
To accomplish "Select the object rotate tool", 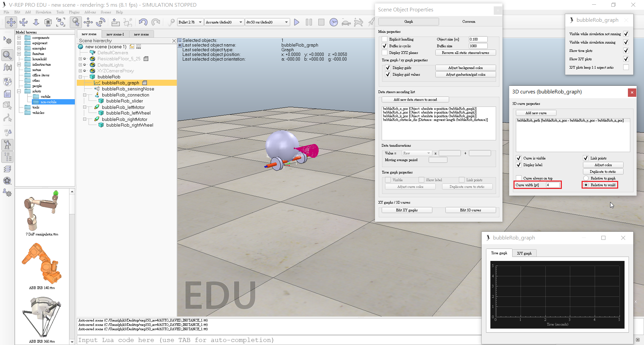I will [x=101, y=22].
